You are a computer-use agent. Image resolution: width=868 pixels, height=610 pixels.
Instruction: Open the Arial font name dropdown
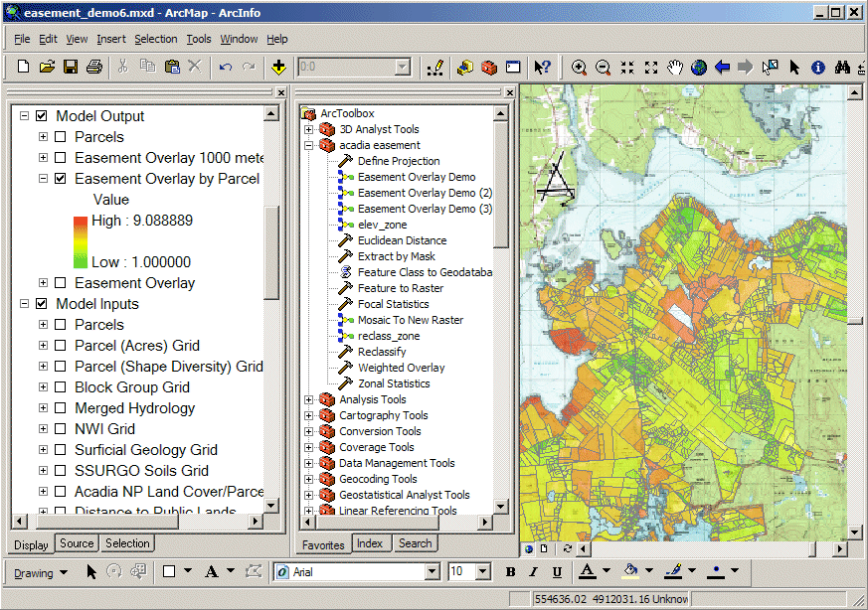pyautogui.click(x=433, y=572)
